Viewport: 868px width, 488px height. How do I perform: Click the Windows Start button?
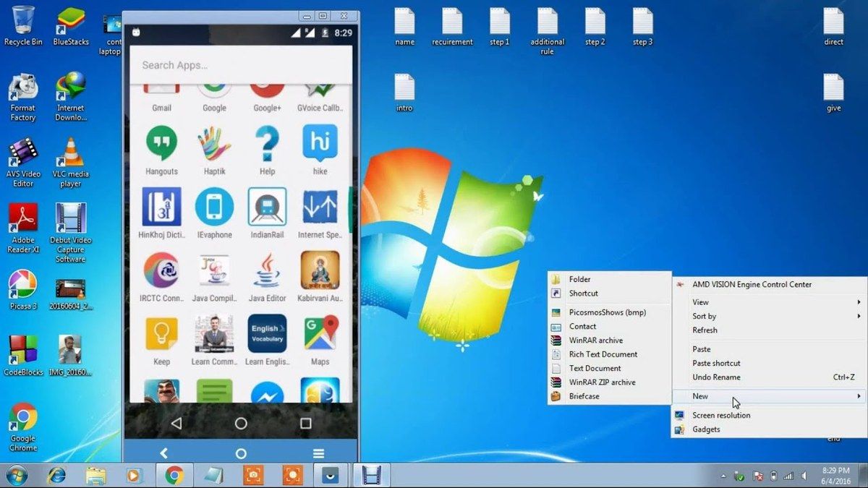click(x=16, y=475)
